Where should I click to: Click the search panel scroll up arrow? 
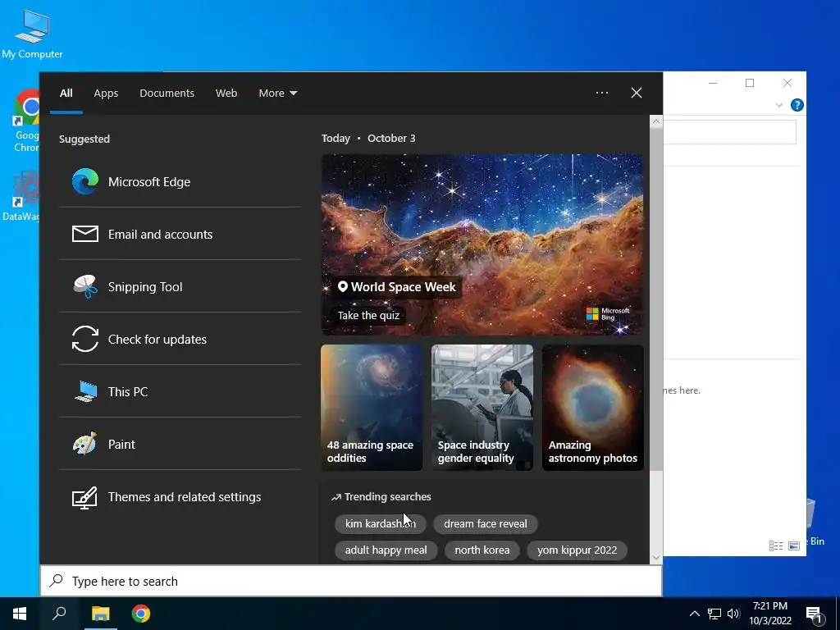[656, 121]
